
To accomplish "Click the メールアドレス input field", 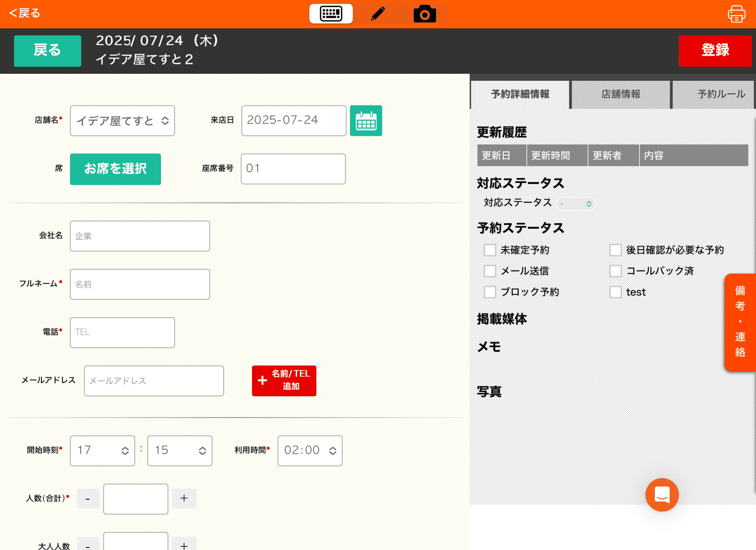I will click(154, 381).
